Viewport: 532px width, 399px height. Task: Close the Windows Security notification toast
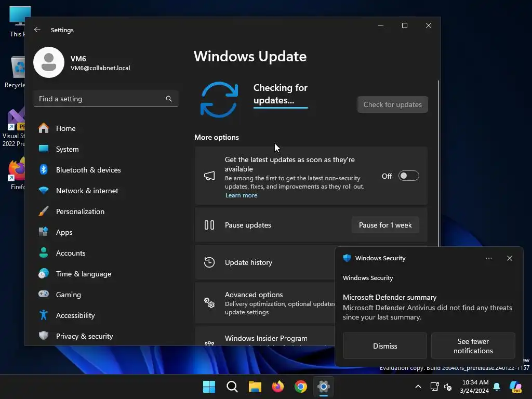(x=509, y=258)
